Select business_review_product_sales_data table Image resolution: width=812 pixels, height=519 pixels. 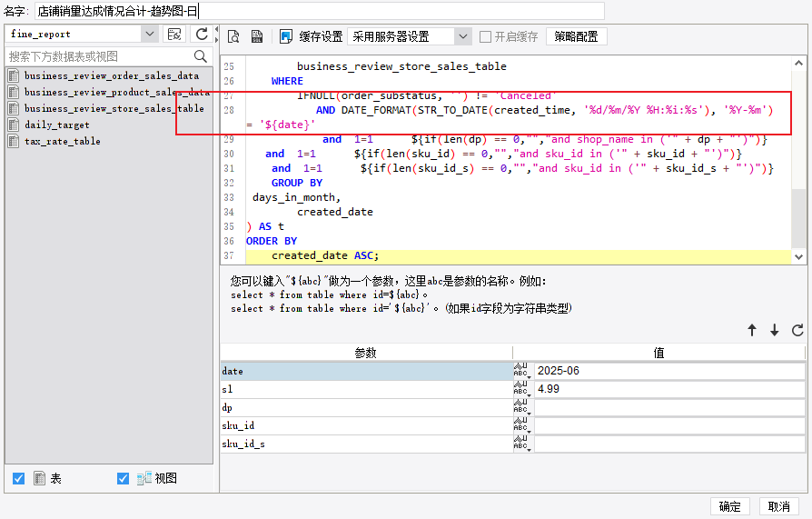point(117,93)
